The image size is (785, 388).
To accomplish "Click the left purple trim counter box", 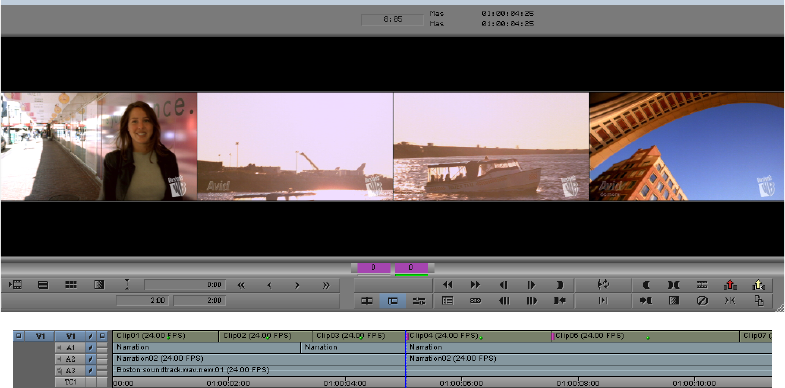I will pos(373,268).
